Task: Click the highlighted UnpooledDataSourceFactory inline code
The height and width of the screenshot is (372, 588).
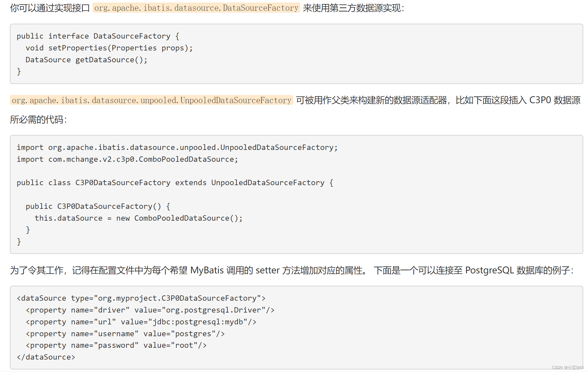Action: tap(152, 100)
